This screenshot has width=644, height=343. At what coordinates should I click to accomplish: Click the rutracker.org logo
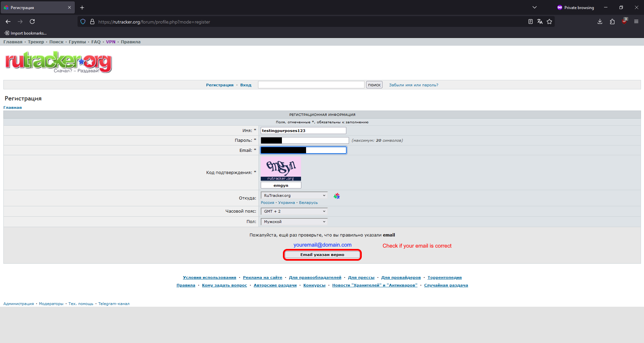pyautogui.click(x=58, y=62)
